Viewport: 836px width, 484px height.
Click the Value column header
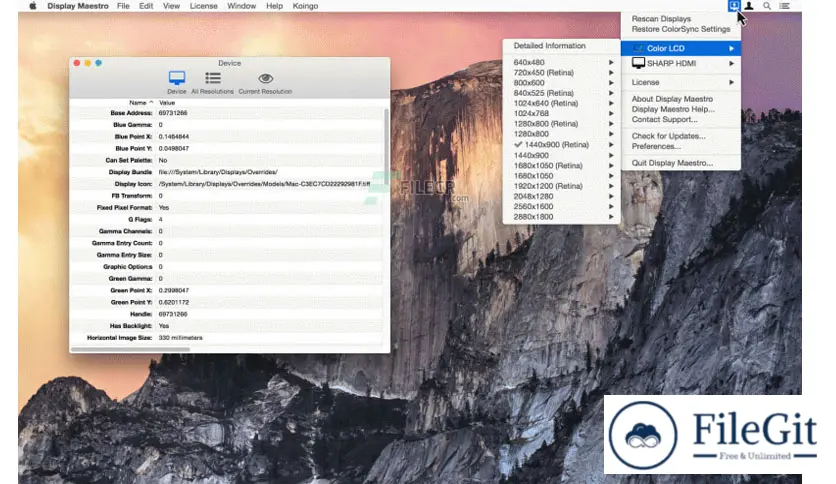[167, 102]
